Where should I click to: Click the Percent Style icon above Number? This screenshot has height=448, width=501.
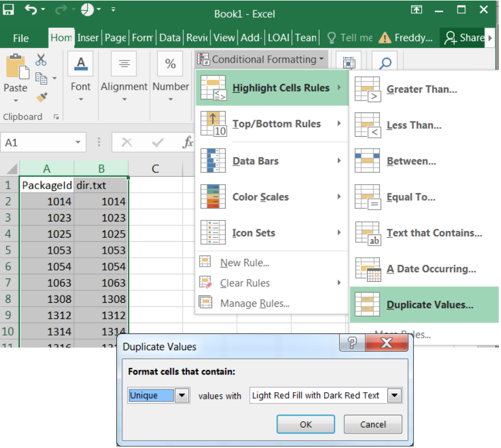[170, 63]
